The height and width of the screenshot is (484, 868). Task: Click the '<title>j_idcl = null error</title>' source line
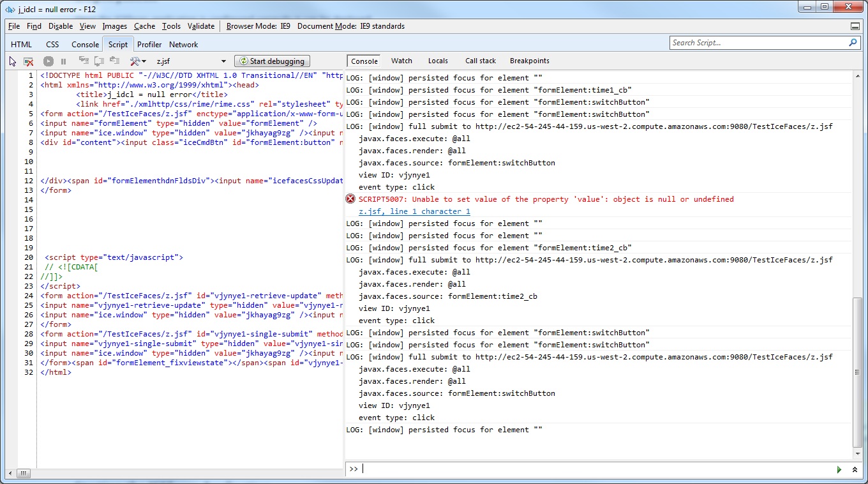click(x=151, y=95)
